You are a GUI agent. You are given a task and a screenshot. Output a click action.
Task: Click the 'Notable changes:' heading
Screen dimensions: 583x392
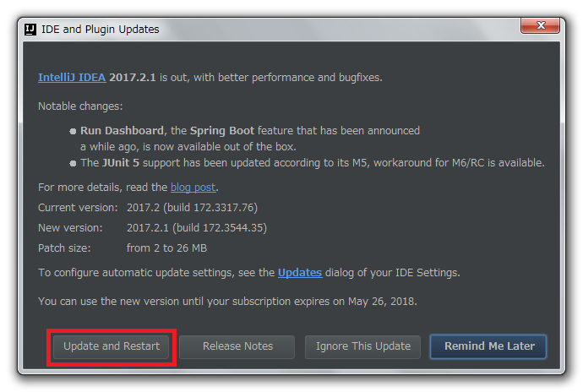tap(80, 106)
